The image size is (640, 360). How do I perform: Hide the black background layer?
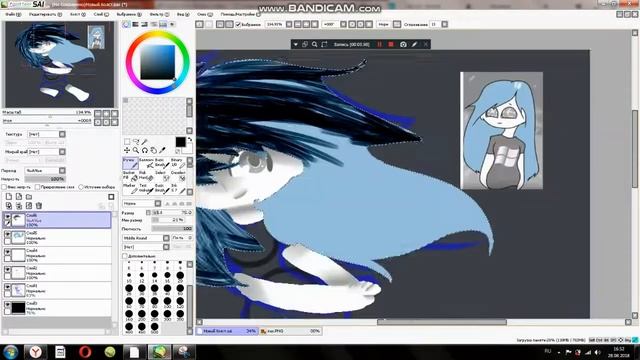[x=7, y=304]
